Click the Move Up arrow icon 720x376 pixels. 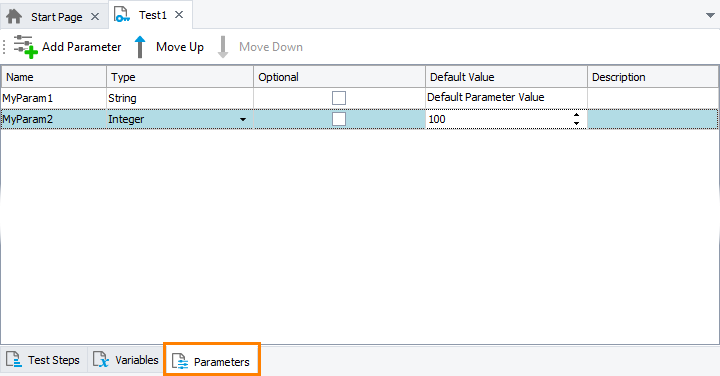click(x=140, y=47)
